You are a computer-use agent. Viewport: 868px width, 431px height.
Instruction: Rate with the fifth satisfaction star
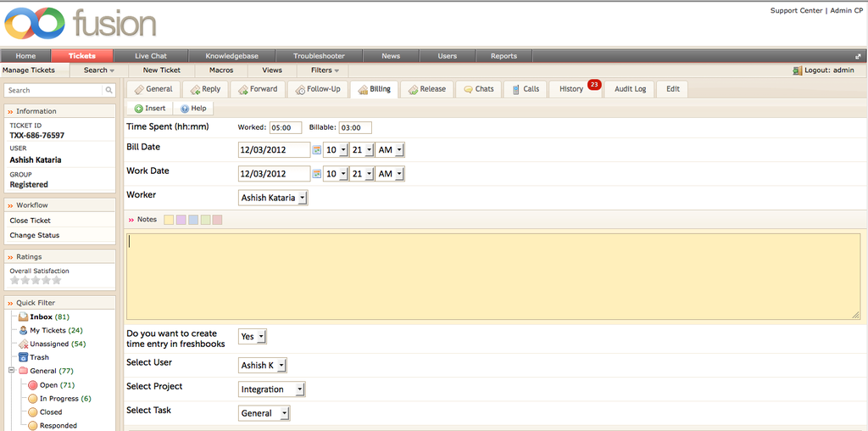coord(57,280)
